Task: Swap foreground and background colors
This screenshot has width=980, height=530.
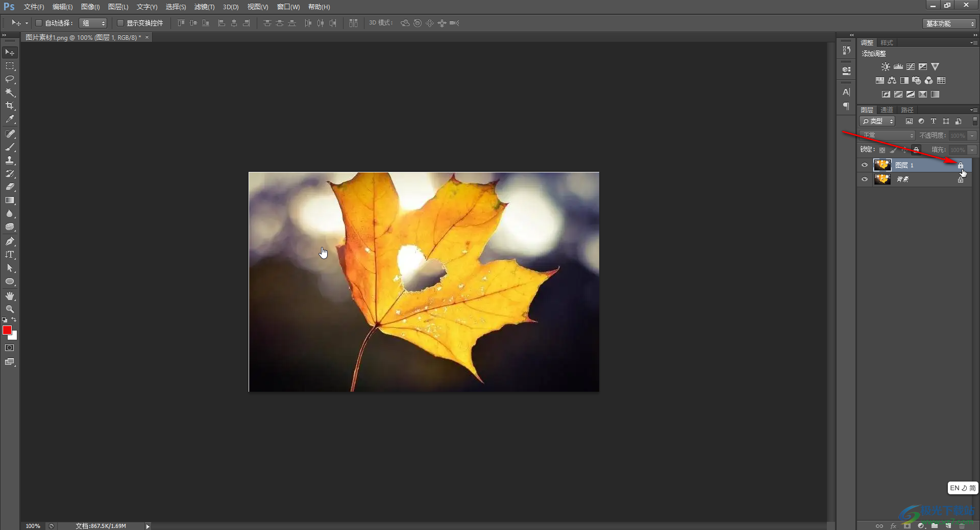Action: tap(14, 320)
